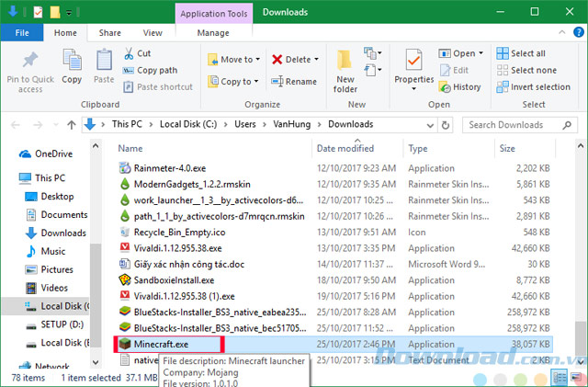Go up one folder level
Screen dimensions: 588x387
pos(72,125)
